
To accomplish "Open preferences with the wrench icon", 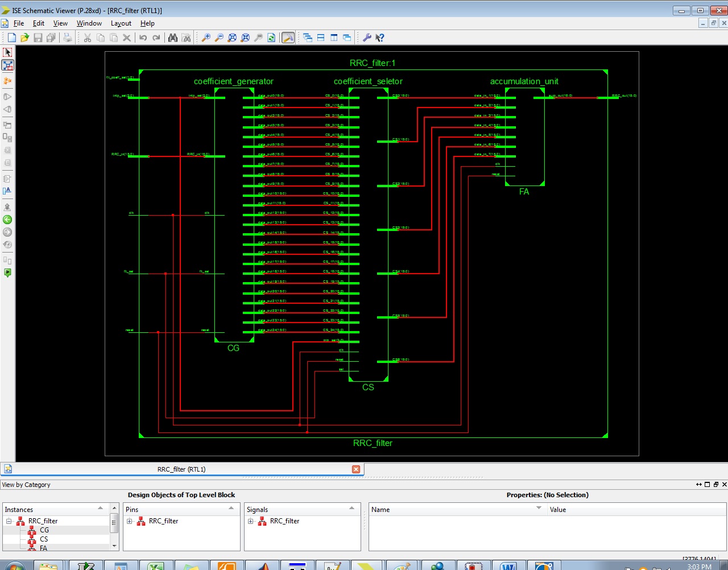I will [x=367, y=38].
